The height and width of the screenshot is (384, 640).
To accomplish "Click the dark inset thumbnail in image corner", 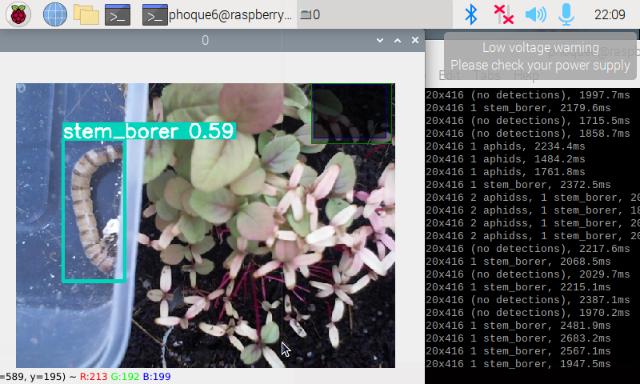I will 351,113.
